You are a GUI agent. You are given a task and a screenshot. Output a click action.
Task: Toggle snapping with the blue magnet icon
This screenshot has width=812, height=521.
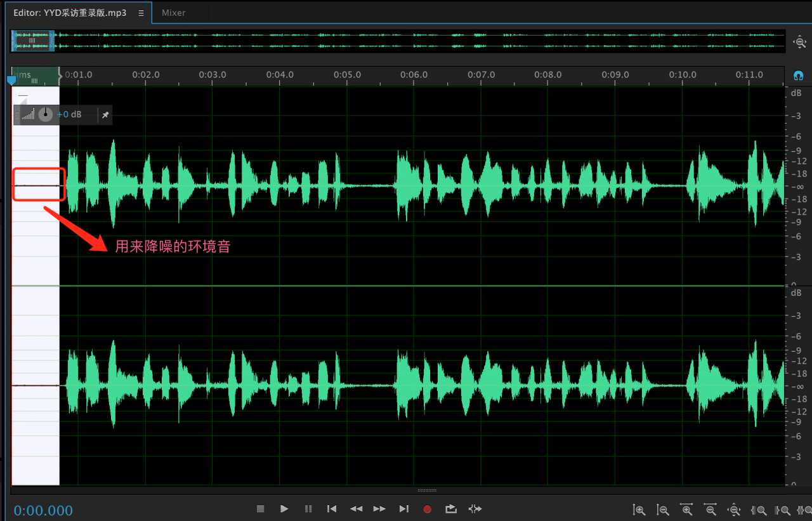point(799,76)
